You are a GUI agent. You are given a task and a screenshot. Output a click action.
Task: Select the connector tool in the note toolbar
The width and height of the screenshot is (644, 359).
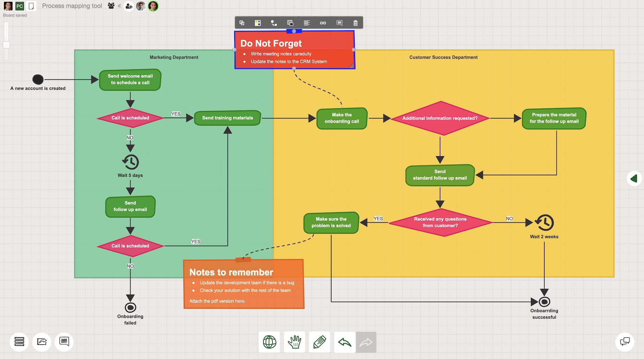click(274, 23)
